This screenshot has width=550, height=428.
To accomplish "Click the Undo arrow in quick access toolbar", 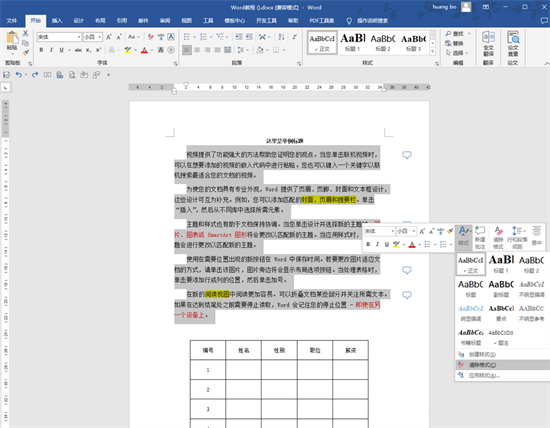I will (19, 75).
